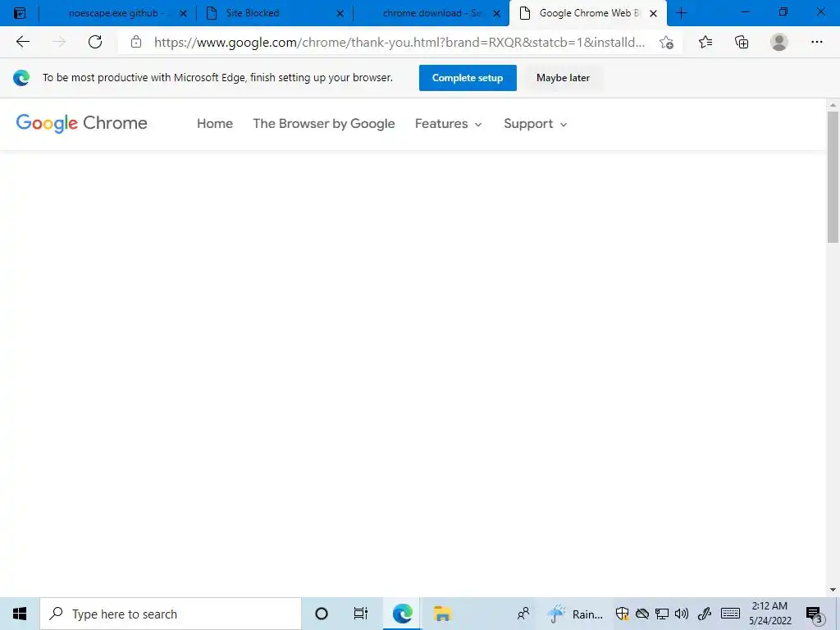Viewport: 840px width, 630px height.
Task: Open Windows Security tray icon
Action: [622, 614]
